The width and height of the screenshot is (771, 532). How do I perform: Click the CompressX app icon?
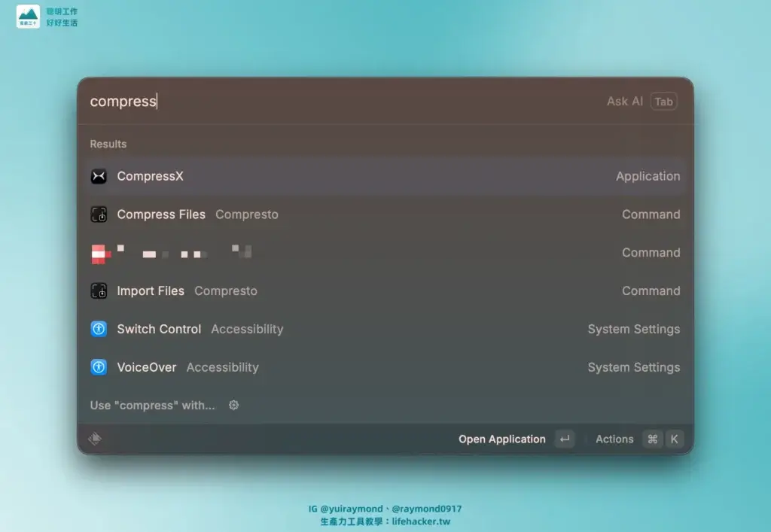click(99, 176)
